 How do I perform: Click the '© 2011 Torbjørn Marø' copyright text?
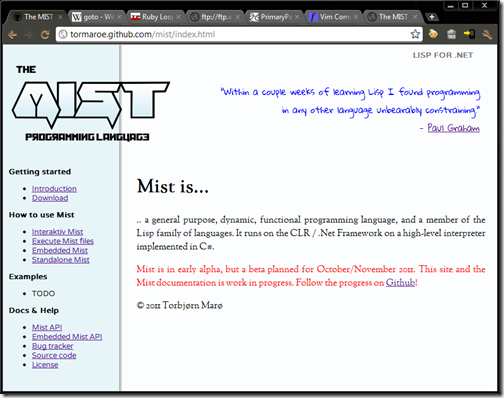click(180, 305)
